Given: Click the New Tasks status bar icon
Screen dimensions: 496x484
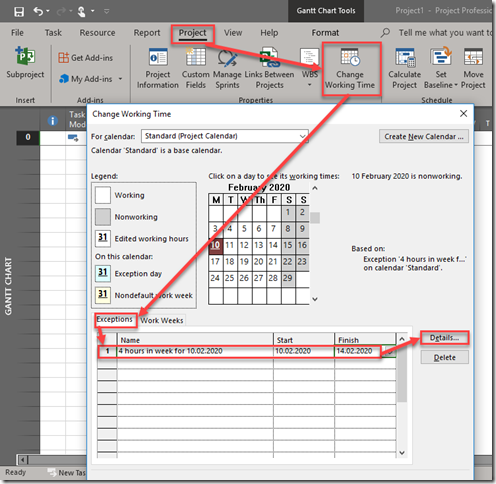Looking at the screenshot, I should click(x=52, y=472).
